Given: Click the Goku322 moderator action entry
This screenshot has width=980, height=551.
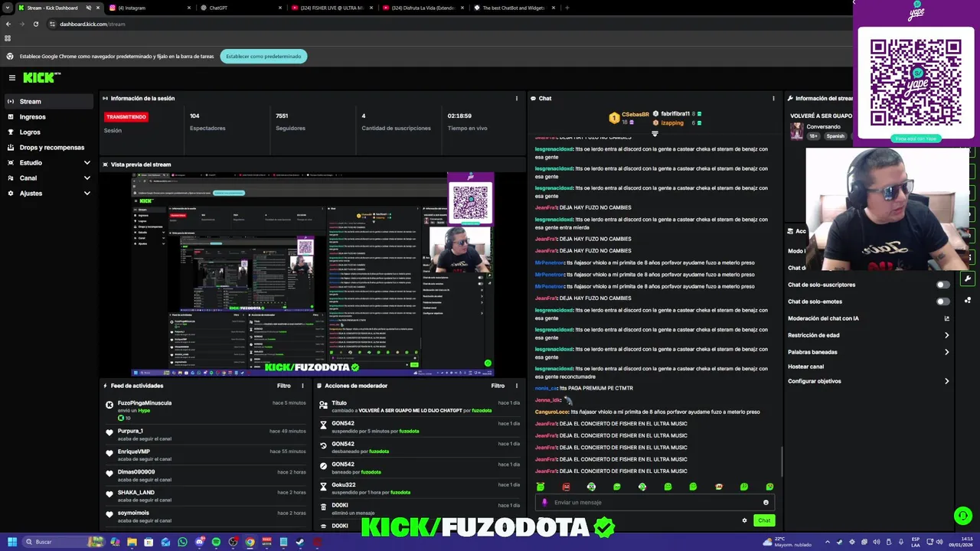Looking at the screenshot, I should [x=420, y=488].
